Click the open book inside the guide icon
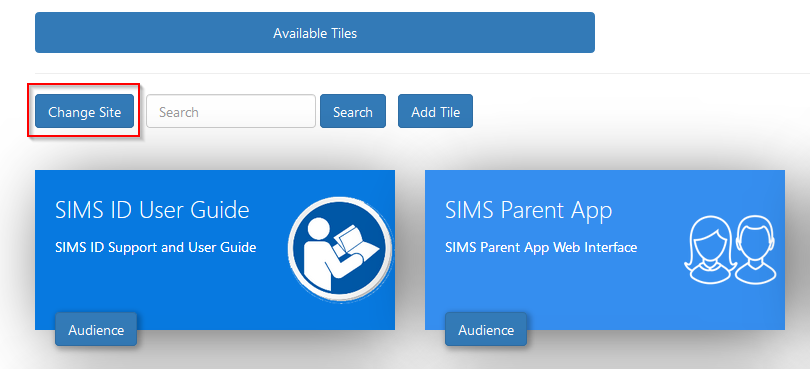 tap(355, 244)
